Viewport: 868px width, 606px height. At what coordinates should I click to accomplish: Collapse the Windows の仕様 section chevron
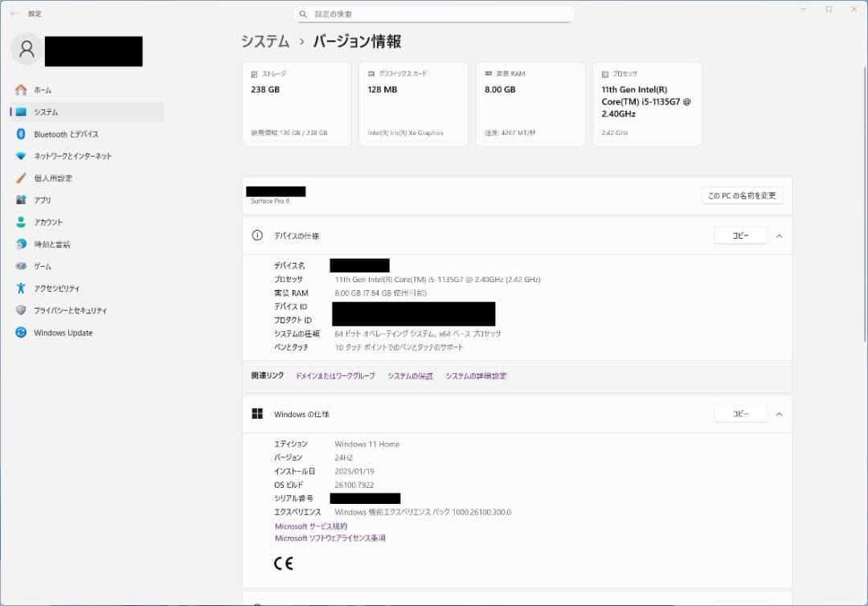779,414
